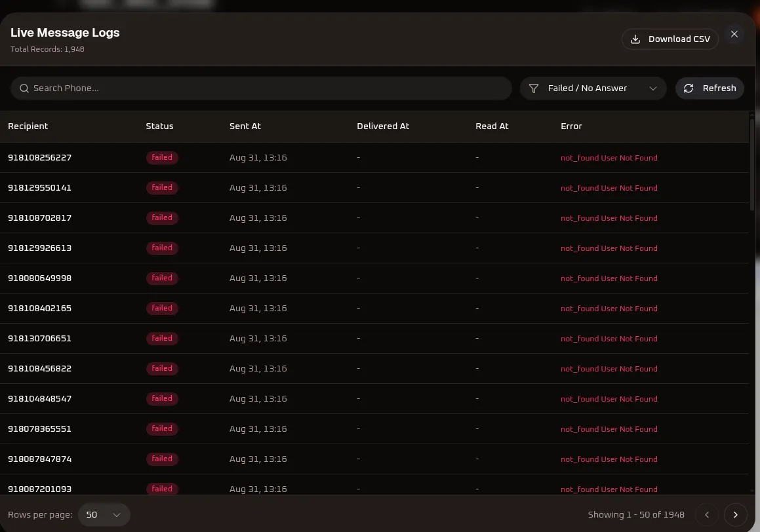Click the download arrow icon
The image size is (760, 532).
(x=635, y=39)
